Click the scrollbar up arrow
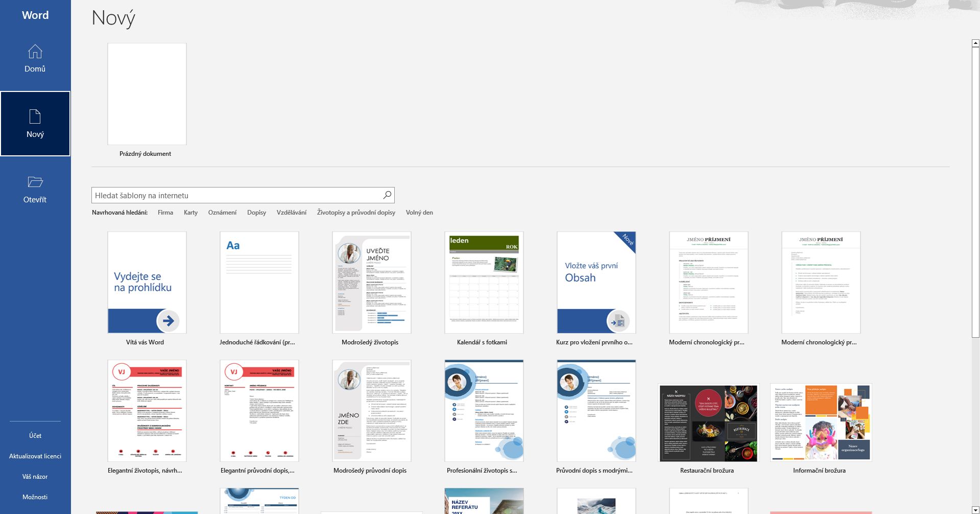Viewport: 980px width, 514px height. pyautogui.click(x=975, y=43)
